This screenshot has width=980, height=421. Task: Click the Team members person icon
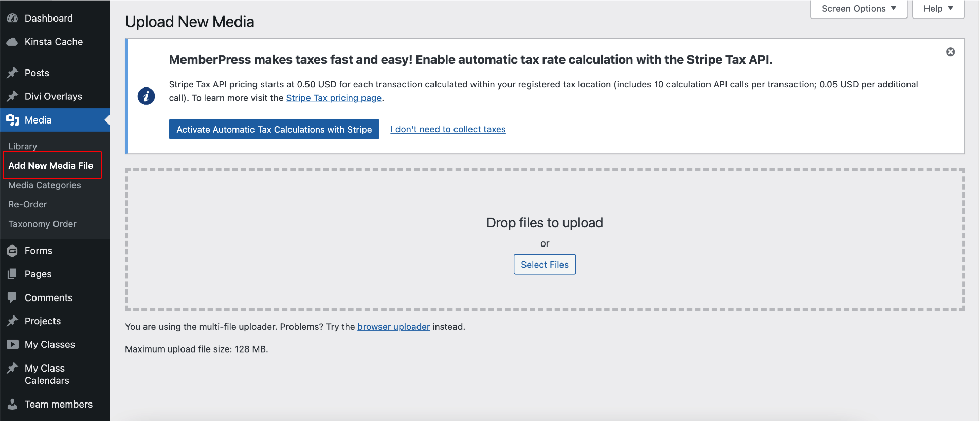coord(12,405)
